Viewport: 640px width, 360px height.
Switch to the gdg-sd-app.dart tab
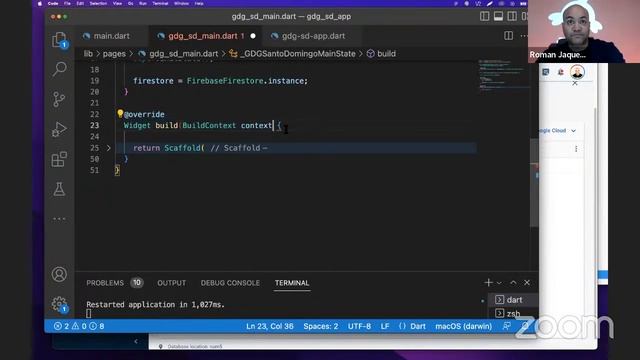click(x=313, y=36)
